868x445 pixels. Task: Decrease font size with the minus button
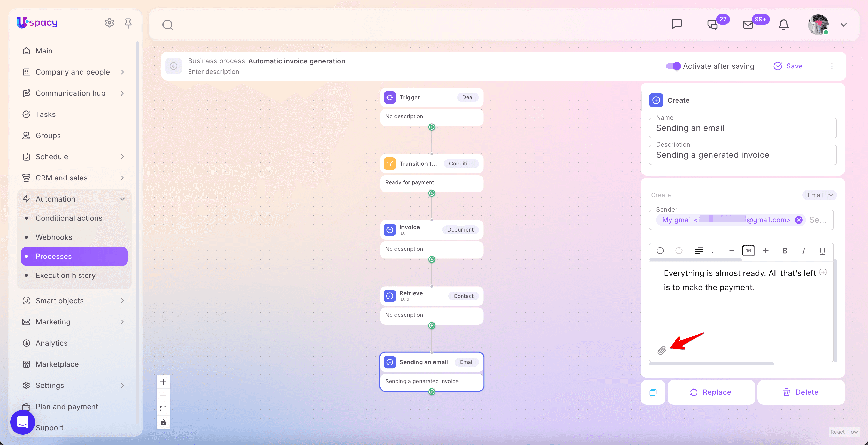731,251
